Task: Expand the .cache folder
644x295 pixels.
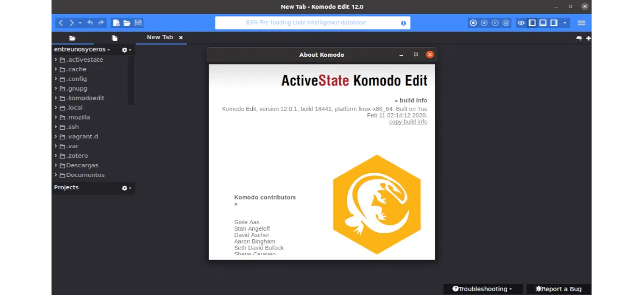Action: [x=56, y=69]
